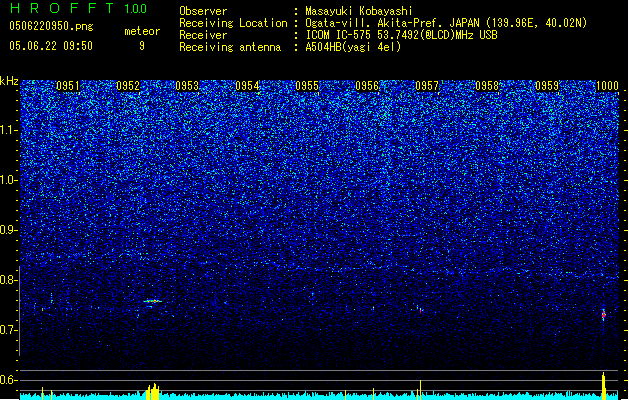Click the 0.7 kHz axis label
Image resolution: width=629 pixels, height=400 pixels.
click(8, 330)
